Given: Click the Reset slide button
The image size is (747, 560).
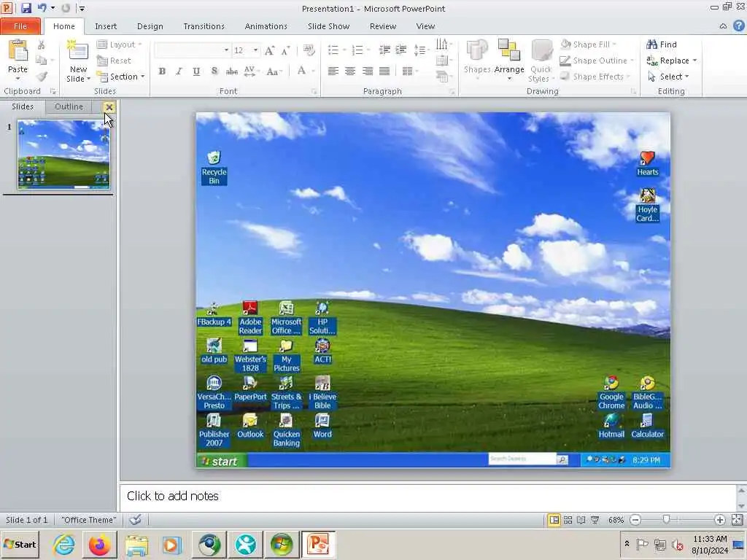Looking at the screenshot, I should tap(114, 61).
